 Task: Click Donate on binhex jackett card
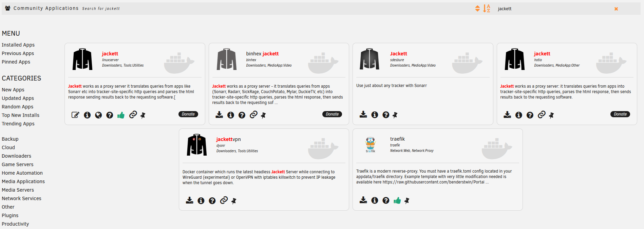pos(332,114)
